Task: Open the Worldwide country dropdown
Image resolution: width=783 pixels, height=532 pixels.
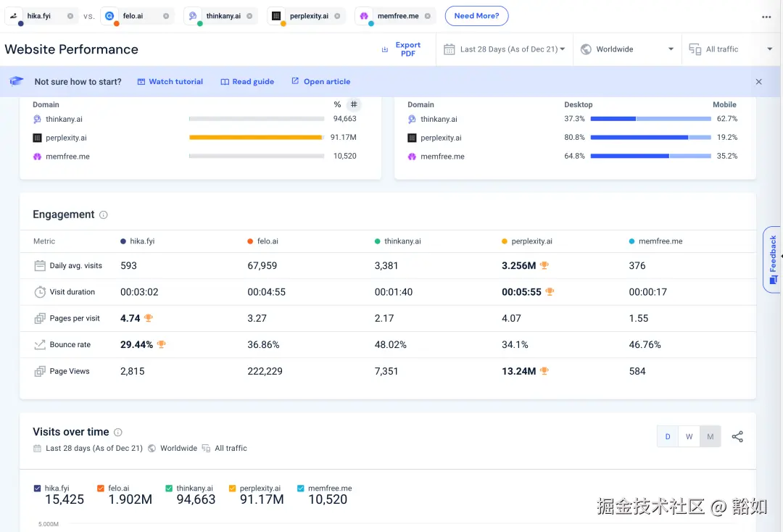Action: pos(627,49)
